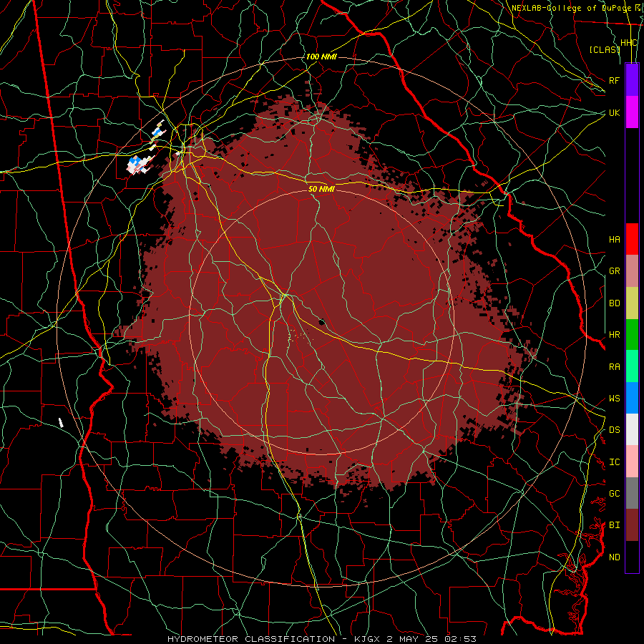This screenshot has width=644, height=644.
Task: Click the RF legend label
Action: click(x=614, y=80)
